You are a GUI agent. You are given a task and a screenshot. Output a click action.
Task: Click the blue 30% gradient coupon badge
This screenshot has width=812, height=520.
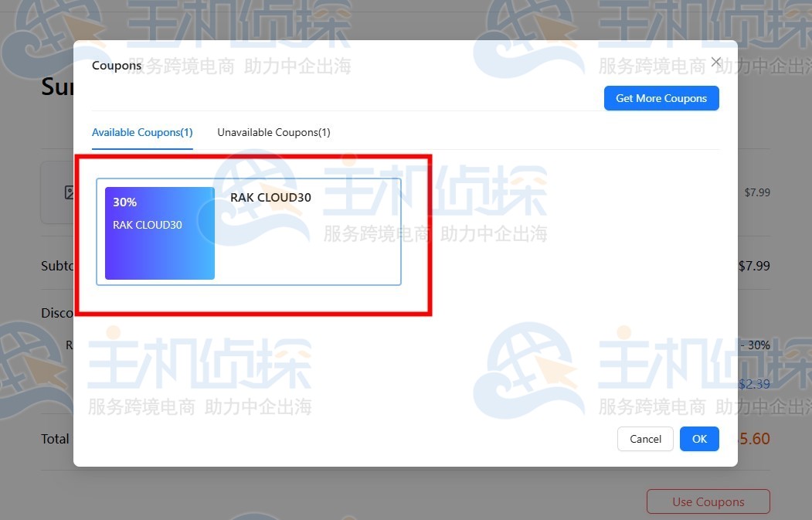158,232
